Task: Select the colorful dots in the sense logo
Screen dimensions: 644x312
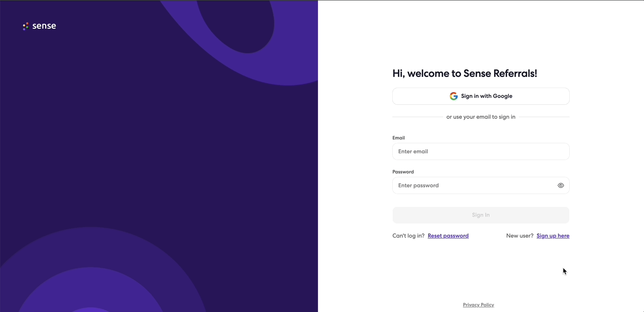Action: pyautogui.click(x=25, y=26)
